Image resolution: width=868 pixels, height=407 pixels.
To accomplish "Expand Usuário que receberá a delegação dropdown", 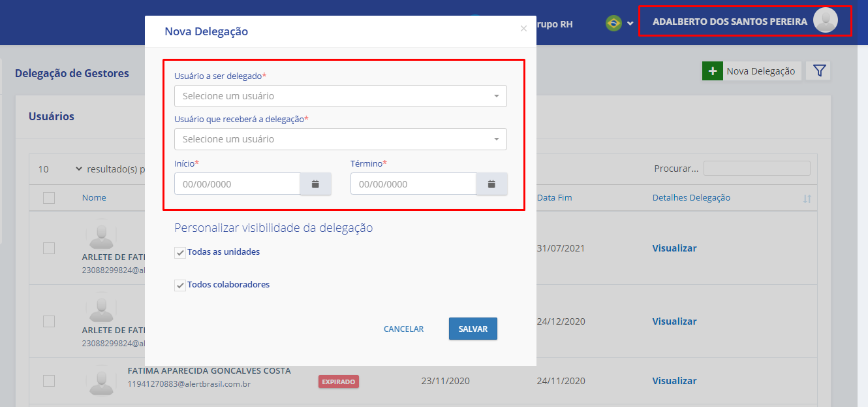I will pyautogui.click(x=340, y=139).
